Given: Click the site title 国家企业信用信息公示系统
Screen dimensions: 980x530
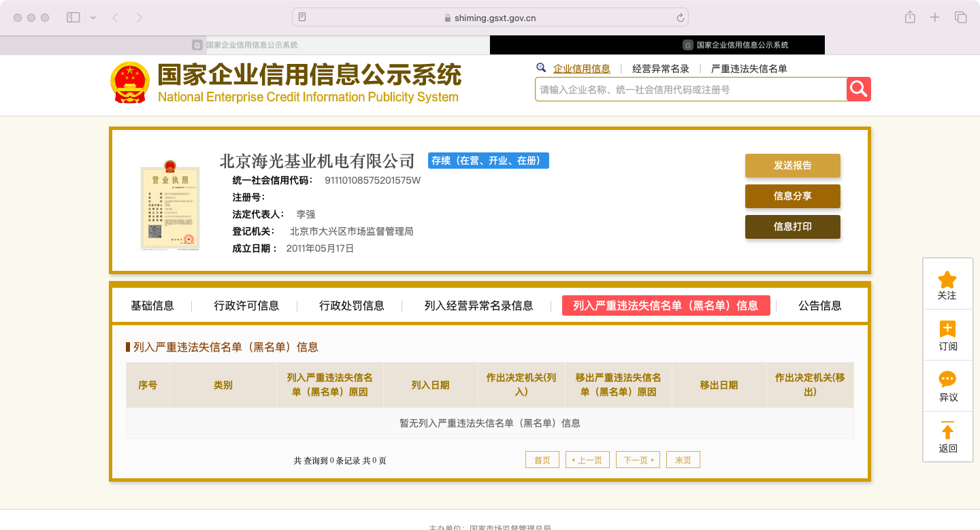Looking at the screenshot, I should click(310, 74).
